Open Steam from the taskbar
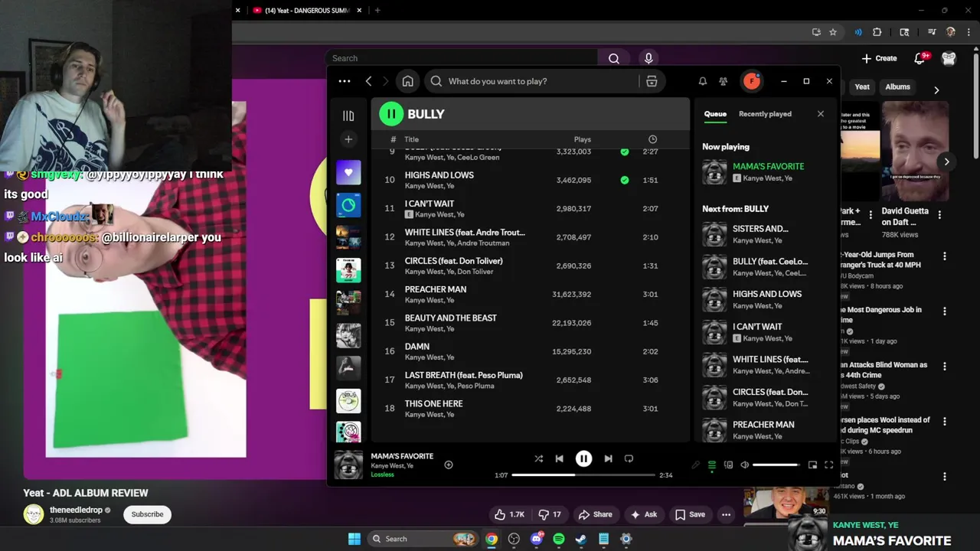This screenshot has width=980, height=551. 581,539
